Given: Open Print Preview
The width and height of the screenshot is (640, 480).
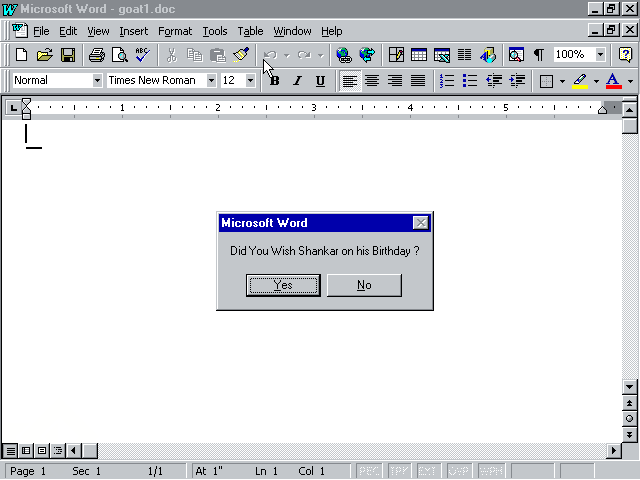Looking at the screenshot, I should pyautogui.click(x=120, y=55).
